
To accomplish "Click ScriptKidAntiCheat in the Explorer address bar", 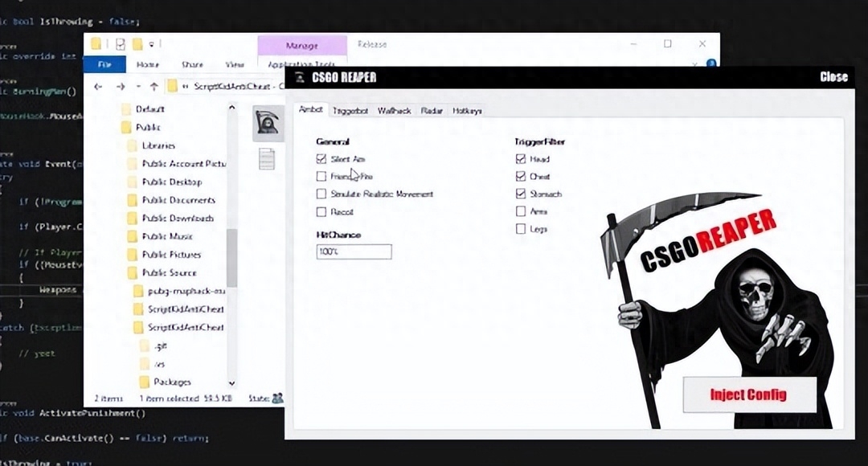I will point(232,86).
